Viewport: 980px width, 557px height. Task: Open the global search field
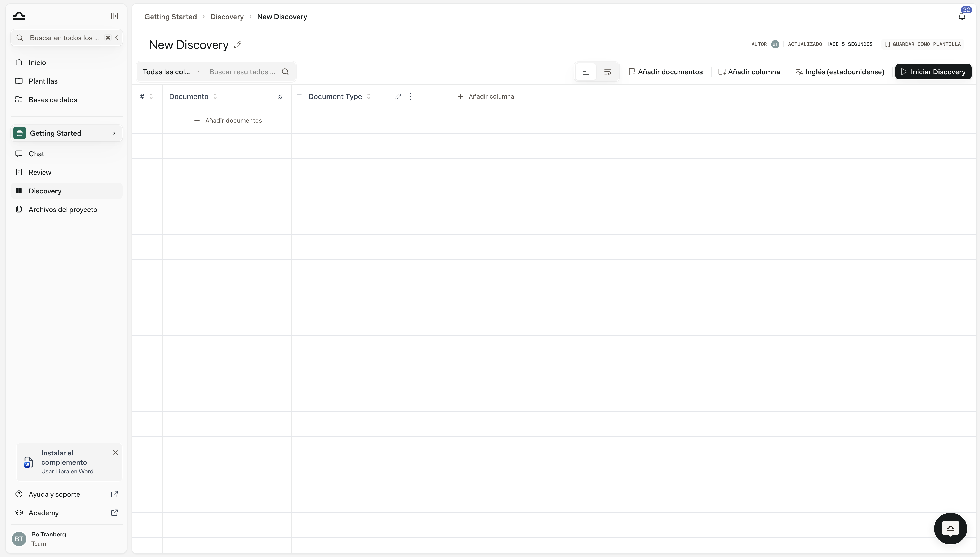(67, 38)
